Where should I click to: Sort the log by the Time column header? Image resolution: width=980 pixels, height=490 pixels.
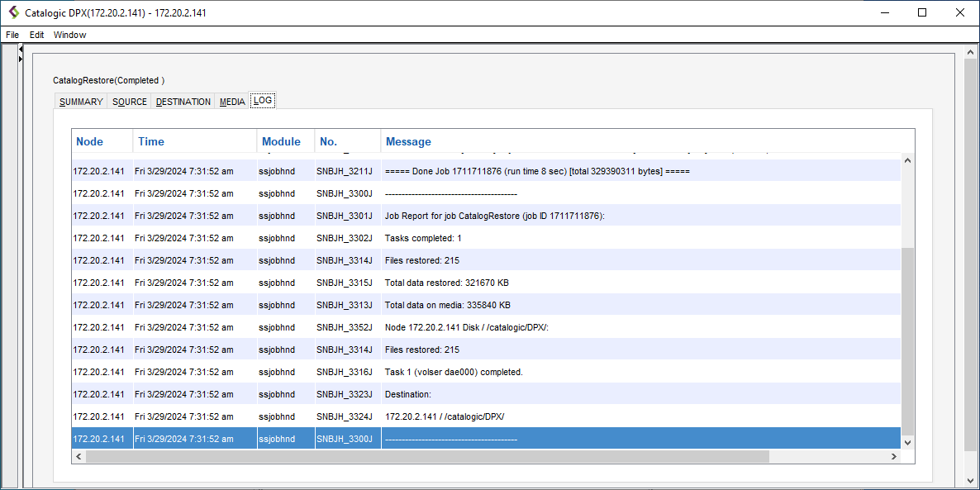(x=194, y=141)
